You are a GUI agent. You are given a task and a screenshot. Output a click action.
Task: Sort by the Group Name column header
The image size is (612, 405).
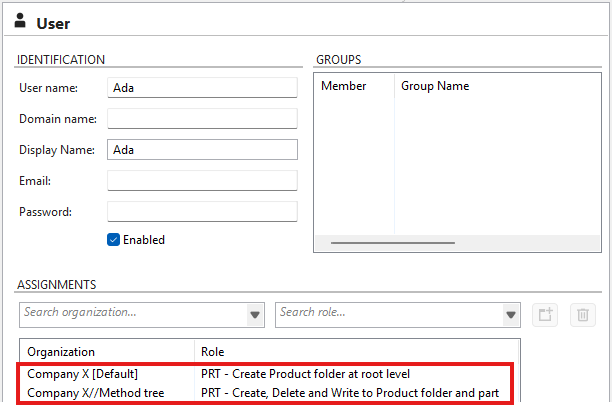pyautogui.click(x=435, y=86)
